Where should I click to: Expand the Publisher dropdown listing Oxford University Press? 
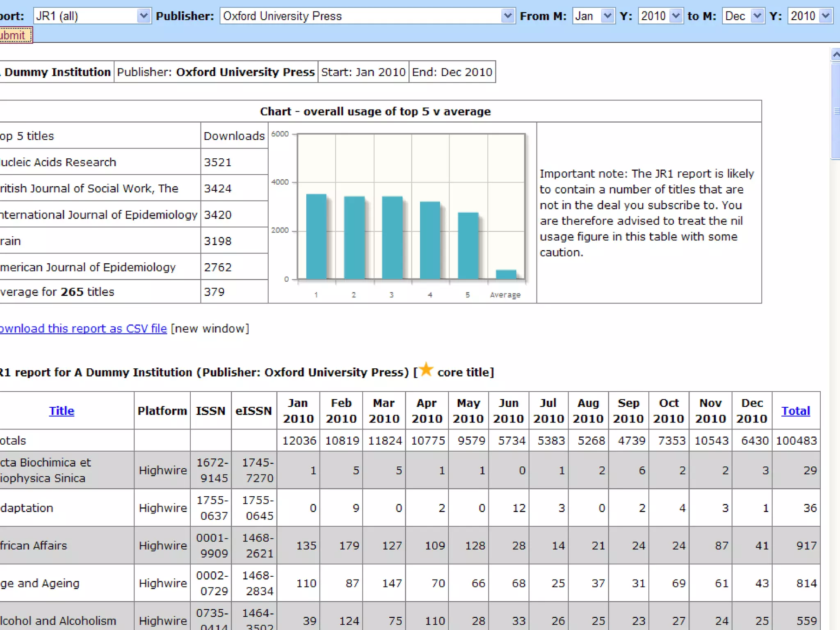tap(507, 16)
